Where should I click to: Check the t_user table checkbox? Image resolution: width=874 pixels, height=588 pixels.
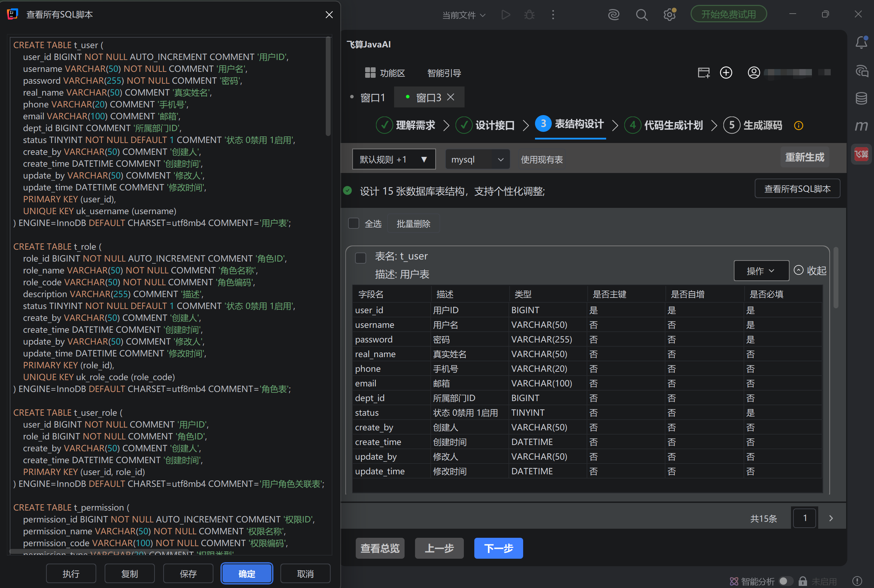(x=360, y=258)
